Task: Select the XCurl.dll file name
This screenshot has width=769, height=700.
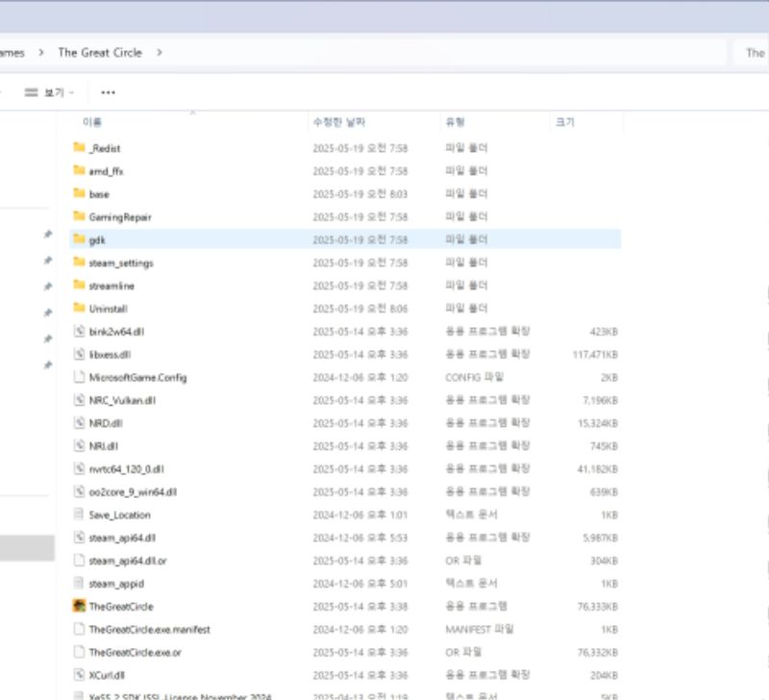Action: coord(107,675)
